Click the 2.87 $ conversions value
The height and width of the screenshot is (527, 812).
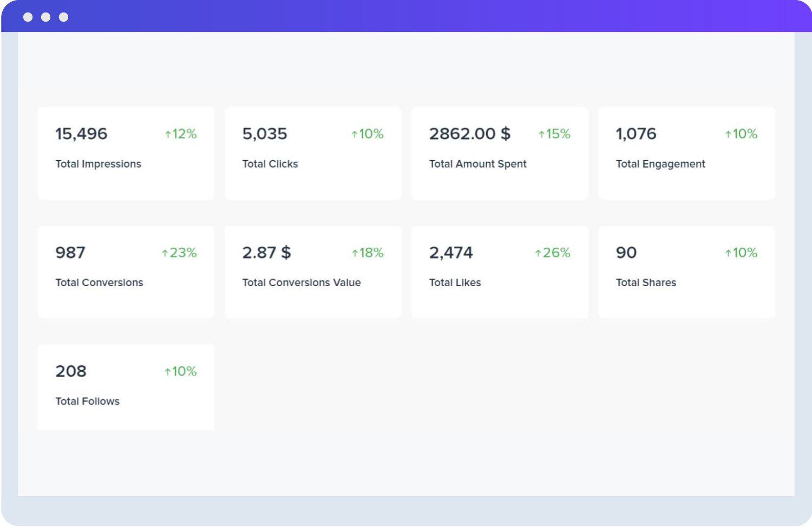click(266, 253)
